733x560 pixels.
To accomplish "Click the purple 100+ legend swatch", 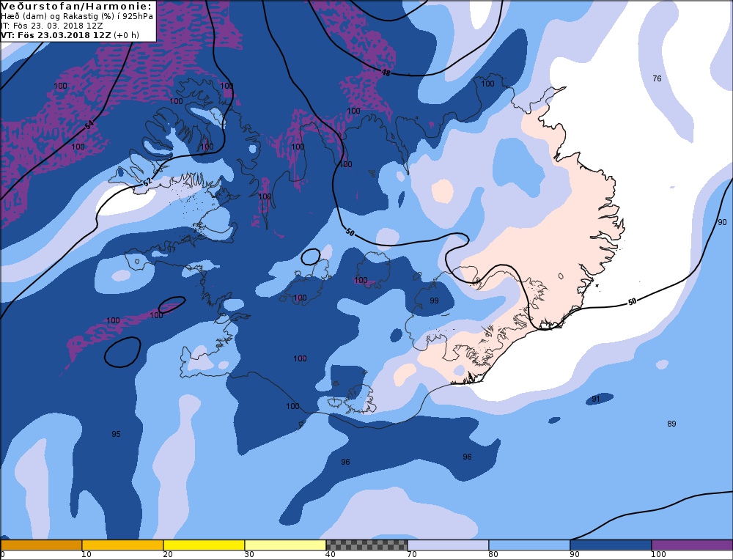I will click(x=692, y=545).
